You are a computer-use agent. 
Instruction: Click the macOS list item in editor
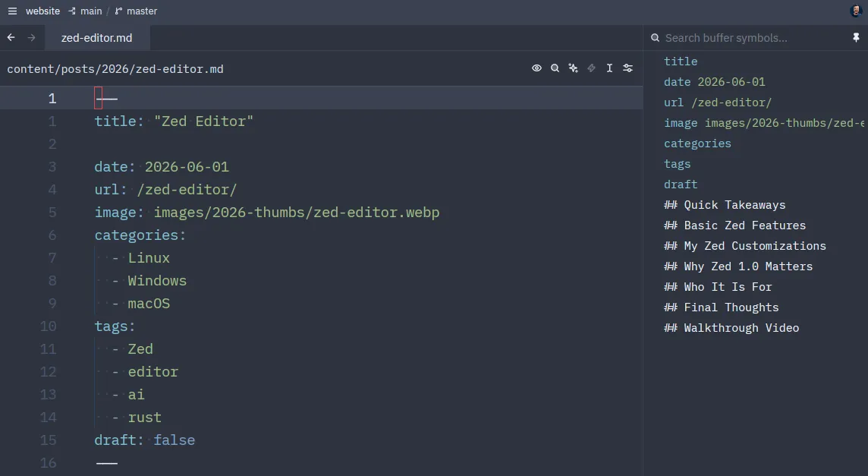click(x=149, y=304)
